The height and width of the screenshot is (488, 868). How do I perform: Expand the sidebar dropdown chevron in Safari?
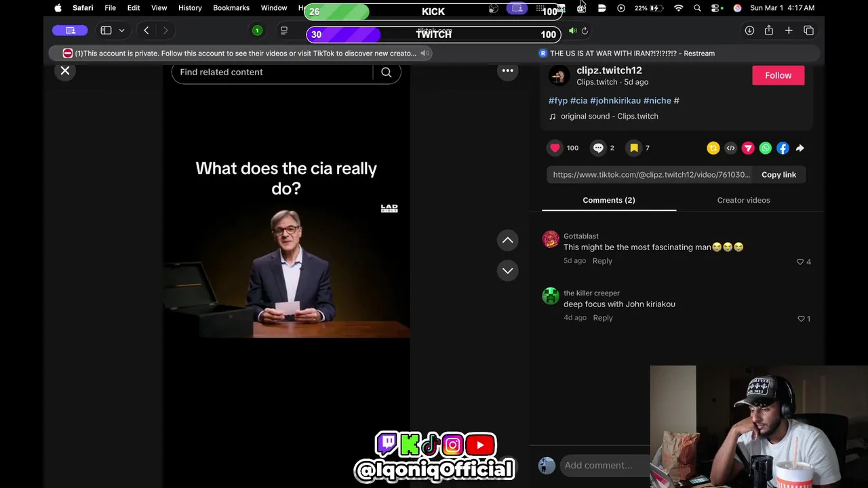coord(122,30)
